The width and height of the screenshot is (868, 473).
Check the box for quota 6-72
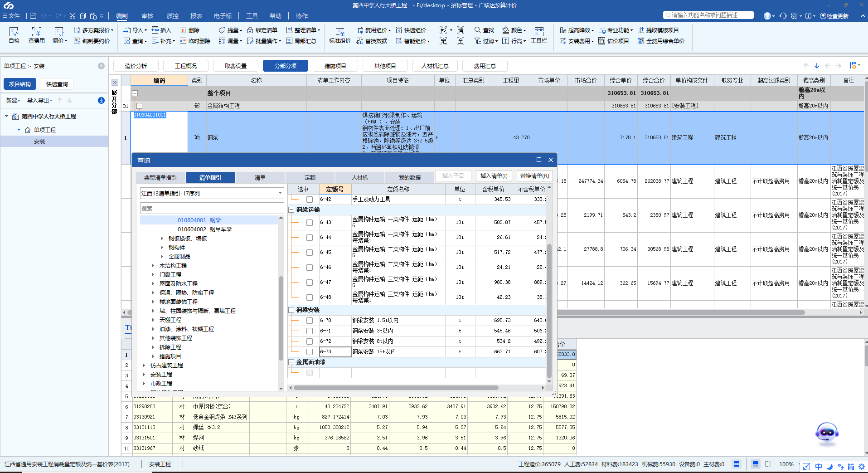[310, 341]
